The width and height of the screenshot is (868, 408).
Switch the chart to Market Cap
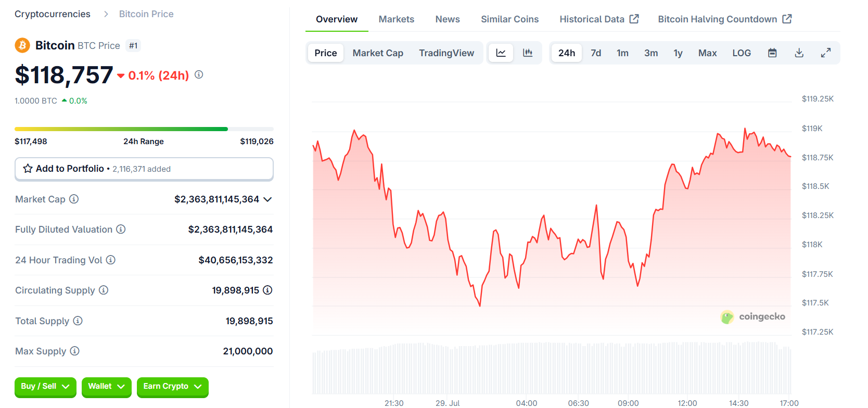point(378,53)
